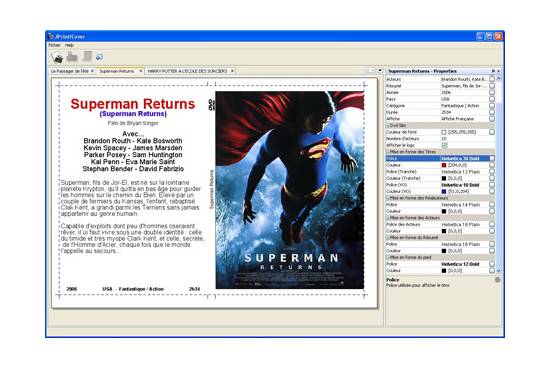The image size is (550, 368).
Task: Click the third greyed-out toolbar icon
Action: click(87, 56)
